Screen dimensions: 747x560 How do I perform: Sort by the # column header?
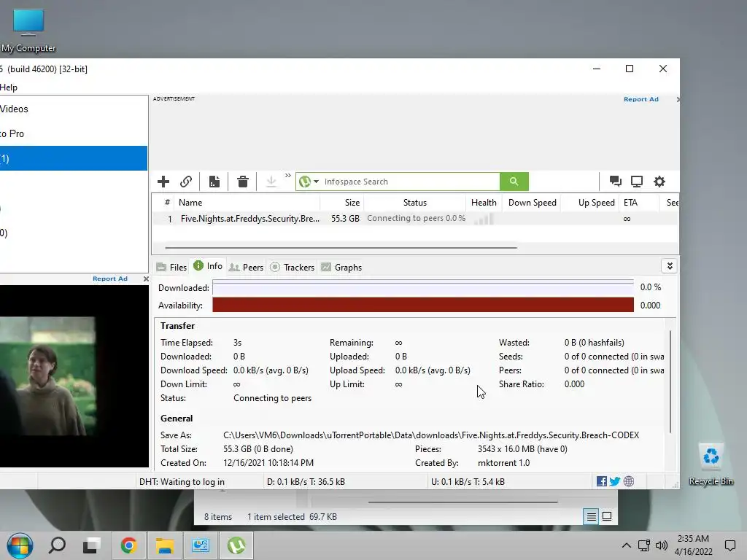pyautogui.click(x=167, y=203)
